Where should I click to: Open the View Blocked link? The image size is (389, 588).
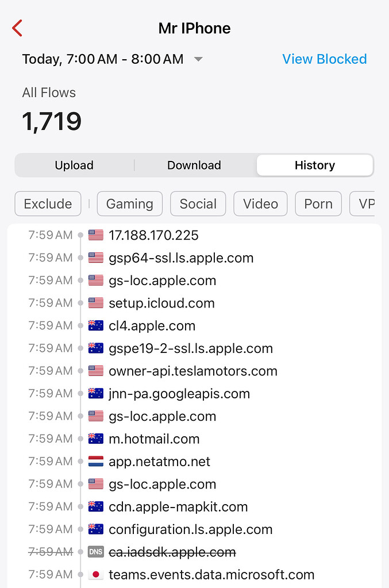pos(324,59)
